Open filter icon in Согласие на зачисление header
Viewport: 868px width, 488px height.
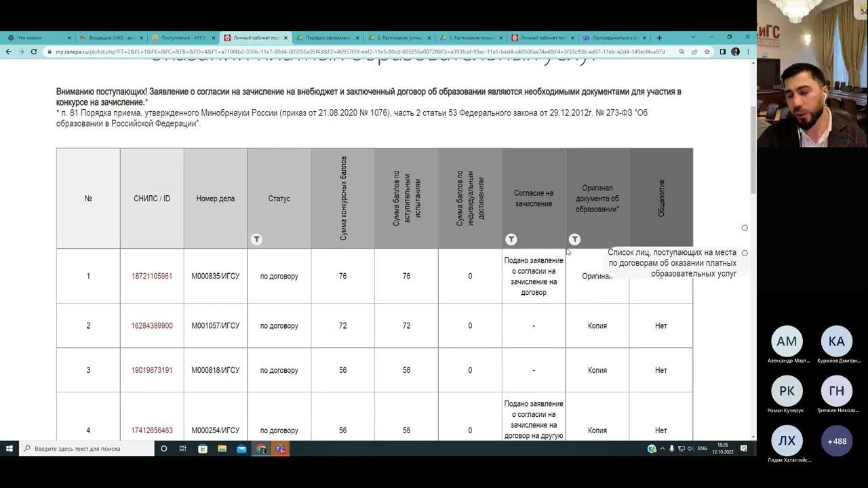pyautogui.click(x=511, y=239)
